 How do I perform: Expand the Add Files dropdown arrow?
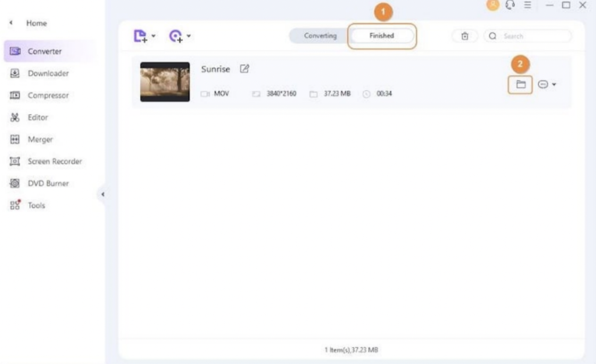[x=154, y=35]
